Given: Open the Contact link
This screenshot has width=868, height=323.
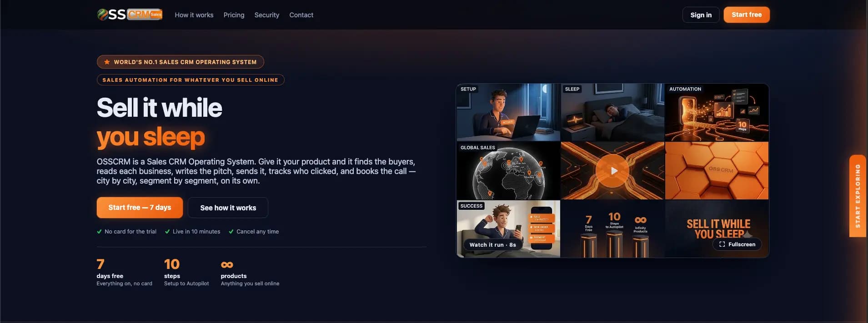Looking at the screenshot, I should click(x=301, y=15).
